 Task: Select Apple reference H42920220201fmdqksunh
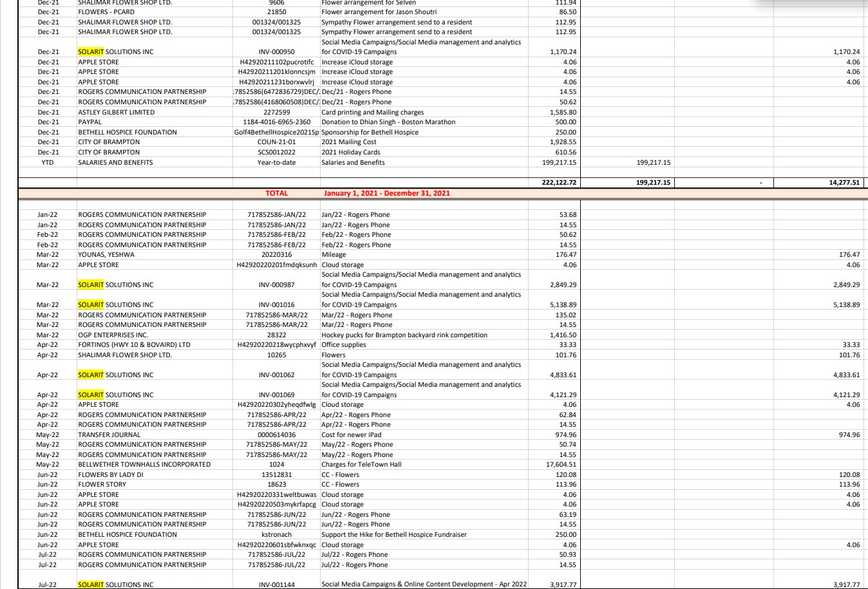click(x=277, y=265)
